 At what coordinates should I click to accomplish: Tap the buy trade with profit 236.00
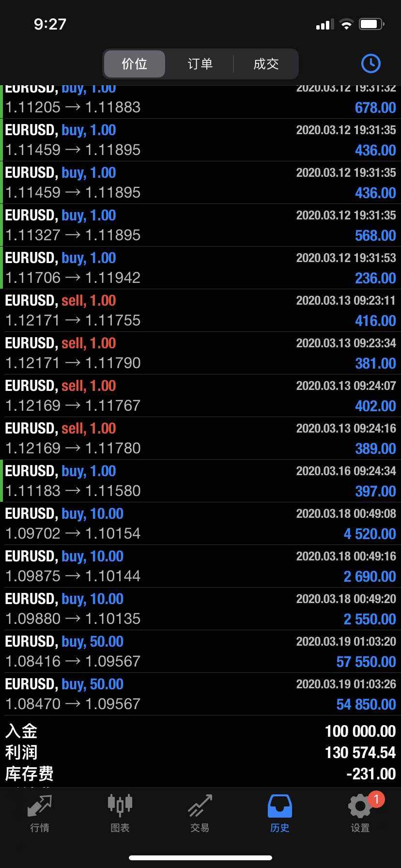(200, 268)
